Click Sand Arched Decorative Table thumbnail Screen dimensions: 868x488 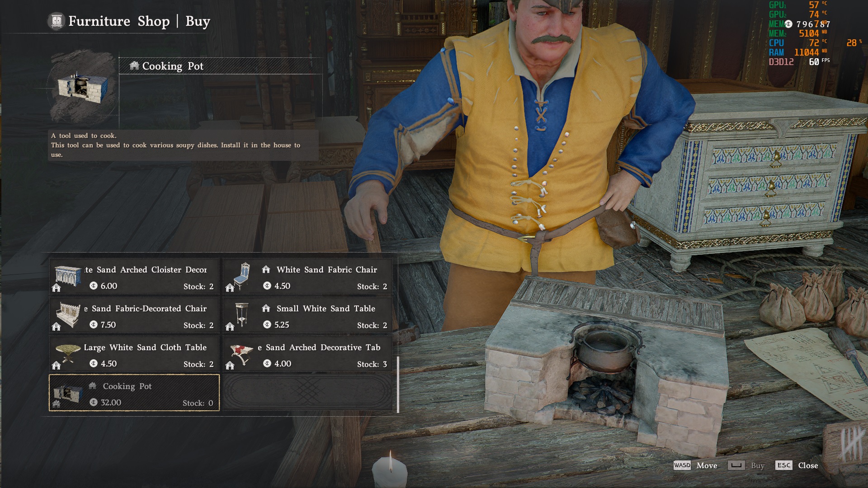tap(241, 354)
